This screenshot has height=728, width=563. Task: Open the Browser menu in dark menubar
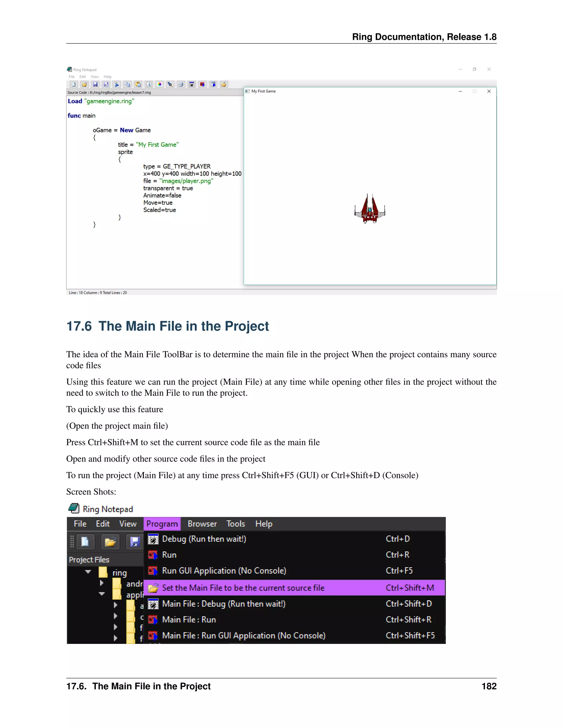coord(202,524)
